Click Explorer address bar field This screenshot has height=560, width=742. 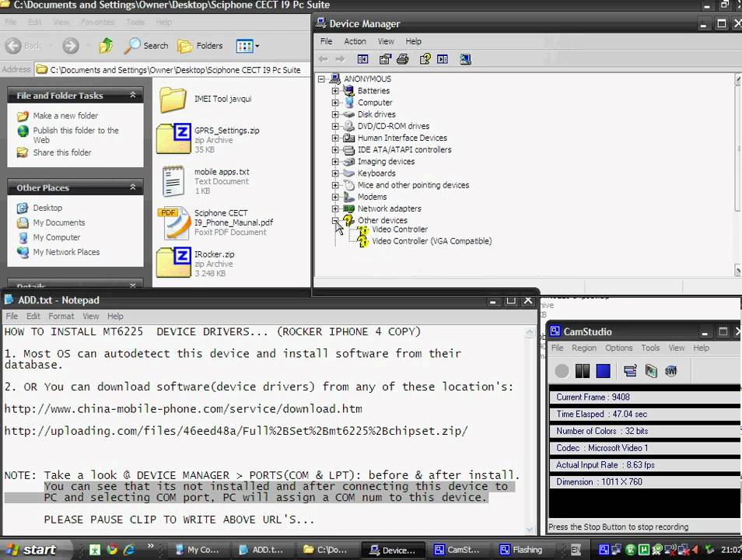(172, 69)
